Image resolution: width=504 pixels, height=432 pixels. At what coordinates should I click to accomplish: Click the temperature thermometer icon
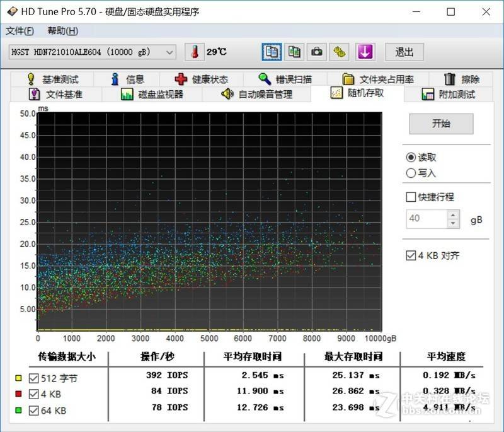195,51
